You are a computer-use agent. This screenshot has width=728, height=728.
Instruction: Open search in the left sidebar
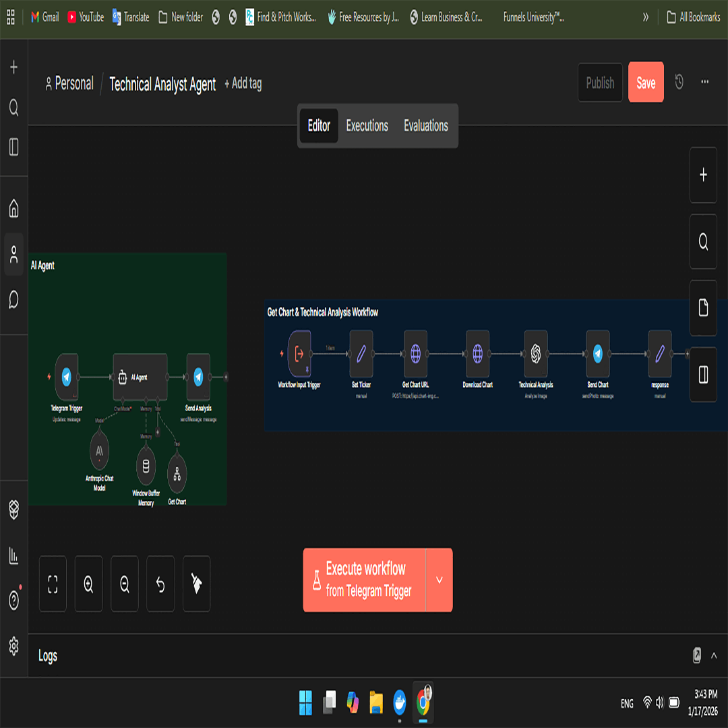pos(13,109)
